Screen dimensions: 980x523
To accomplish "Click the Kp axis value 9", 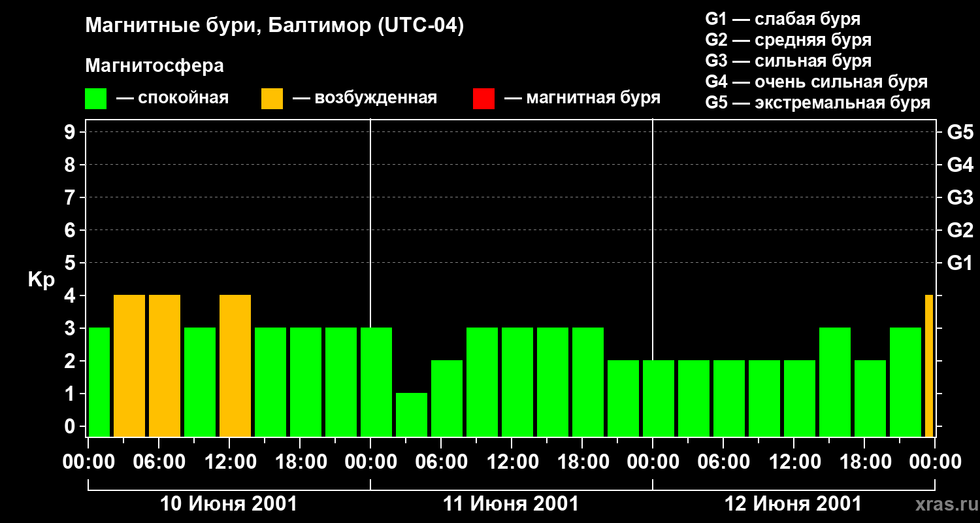I will [x=71, y=132].
